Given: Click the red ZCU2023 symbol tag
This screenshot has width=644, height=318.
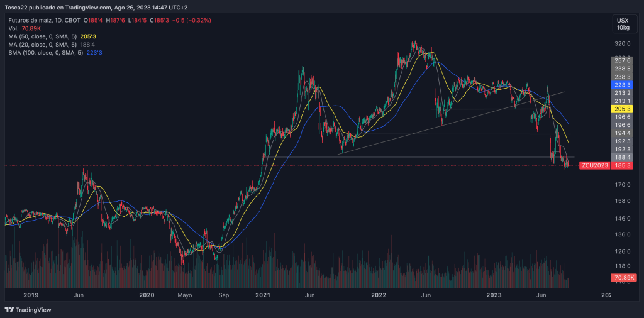Looking at the screenshot, I should pos(593,165).
